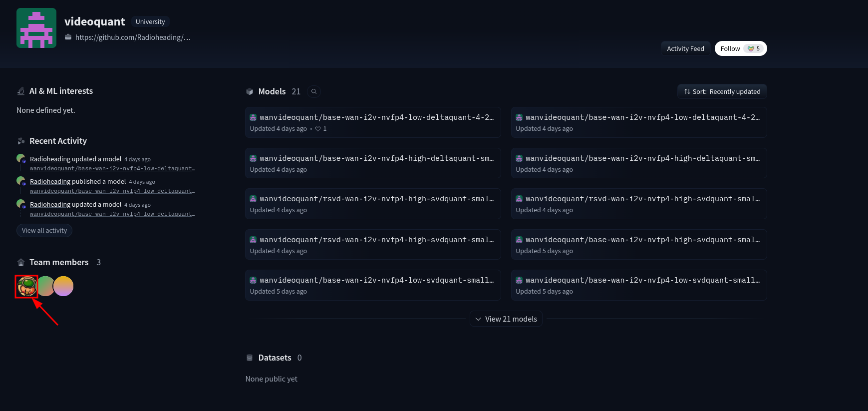Open the low-deltaquant model card with 1 like

[x=373, y=122]
